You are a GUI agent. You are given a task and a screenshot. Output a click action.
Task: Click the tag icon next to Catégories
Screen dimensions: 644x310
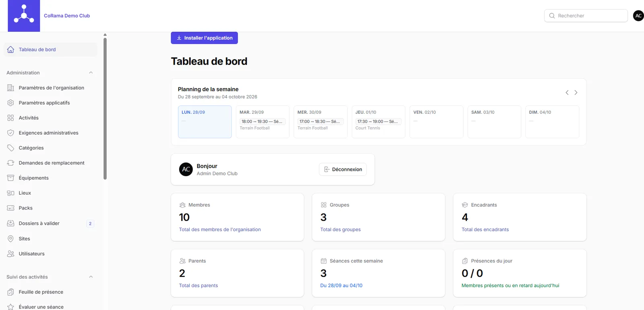pos(10,148)
